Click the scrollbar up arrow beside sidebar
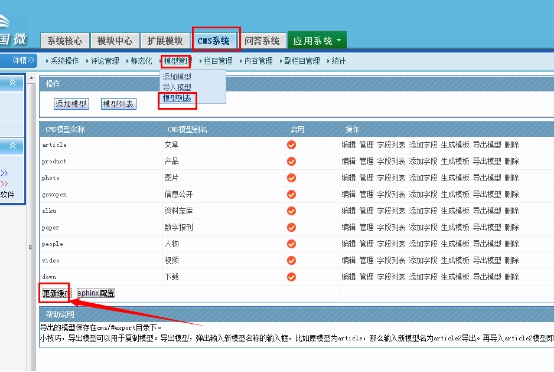The width and height of the screenshot is (554, 372). [x=31, y=78]
